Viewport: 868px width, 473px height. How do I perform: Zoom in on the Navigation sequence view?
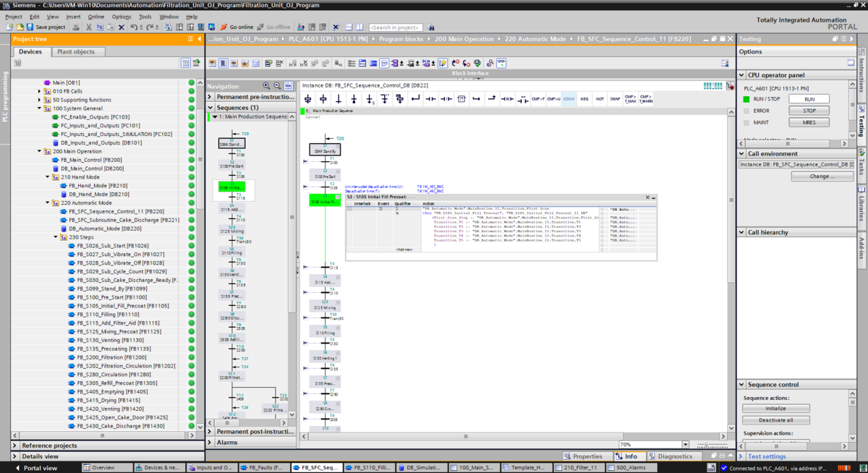[x=268, y=86]
